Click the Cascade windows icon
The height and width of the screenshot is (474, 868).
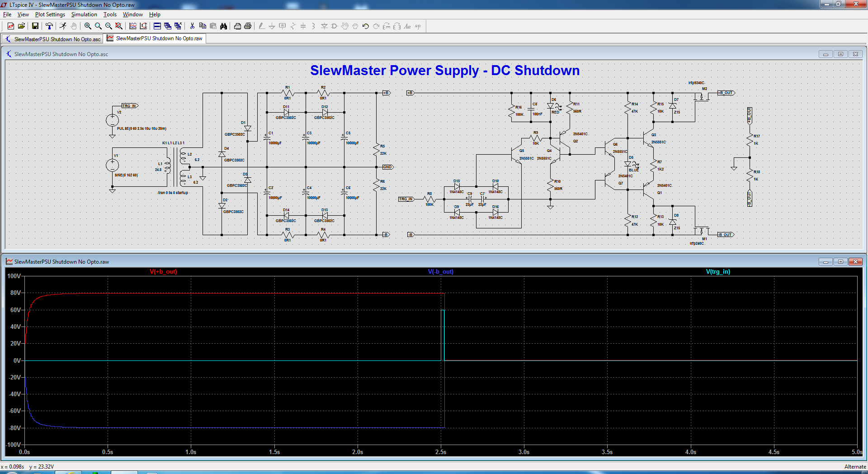coord(168,26)
